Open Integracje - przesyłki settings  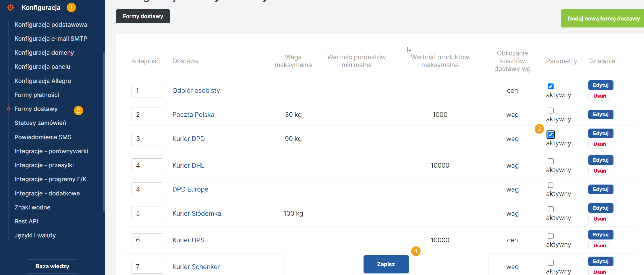coord(44,165)
